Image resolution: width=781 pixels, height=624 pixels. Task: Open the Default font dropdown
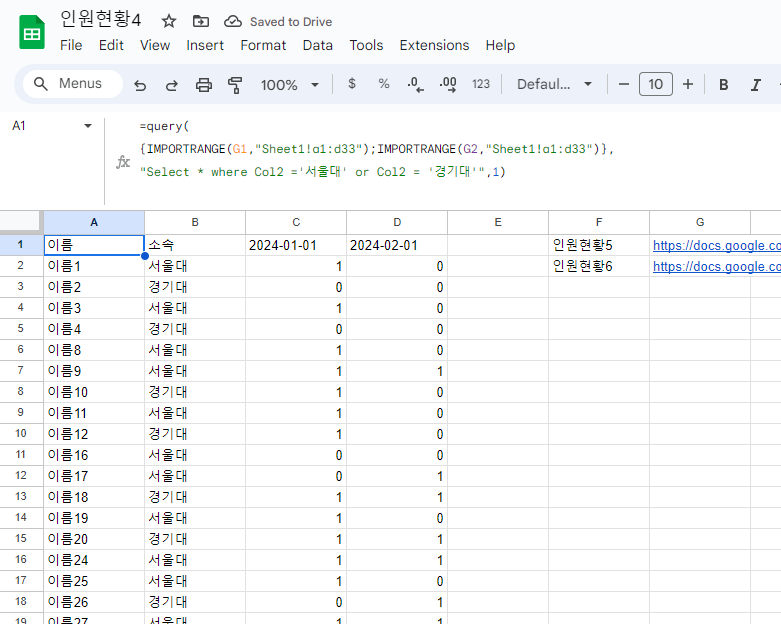(x=554, y=84)
